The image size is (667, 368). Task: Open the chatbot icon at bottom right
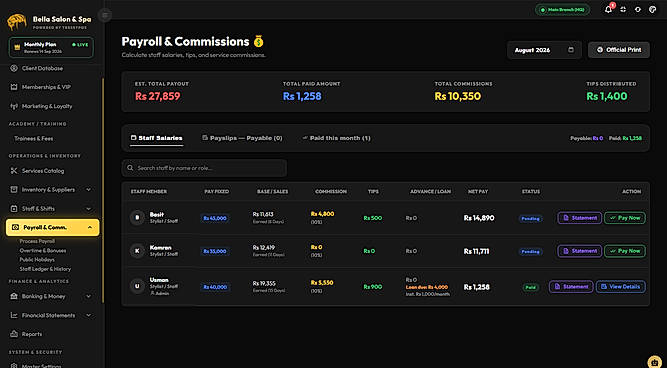click(654, 362)
